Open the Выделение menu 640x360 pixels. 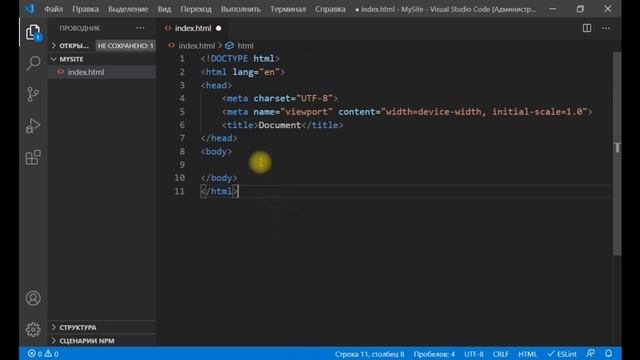click(x=128, y=9)
